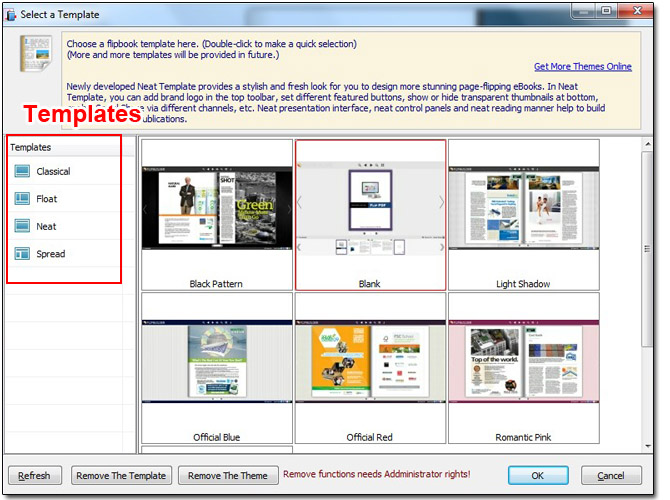
Task: Close the Select a Template dialog
Action: [637, 10]
